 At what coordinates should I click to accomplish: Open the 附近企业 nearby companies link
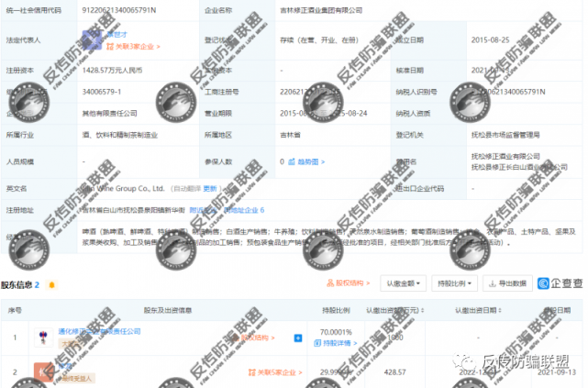click(203, 210)
